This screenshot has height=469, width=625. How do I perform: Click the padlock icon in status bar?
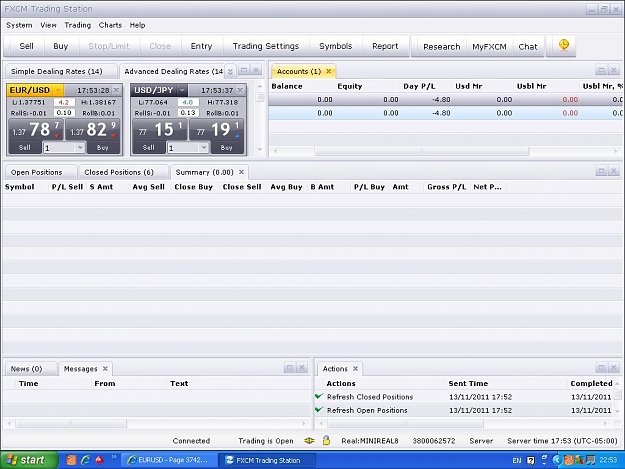point(326,440)
